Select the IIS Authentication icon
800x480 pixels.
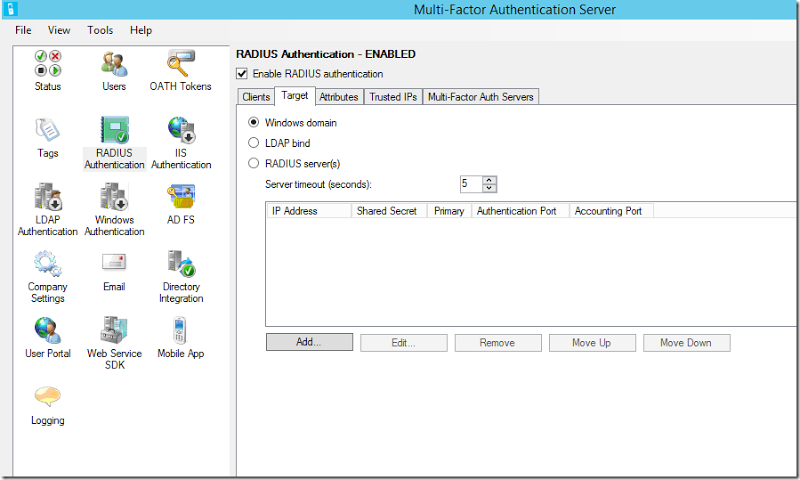pyautogui.click(x=181, y=130)
